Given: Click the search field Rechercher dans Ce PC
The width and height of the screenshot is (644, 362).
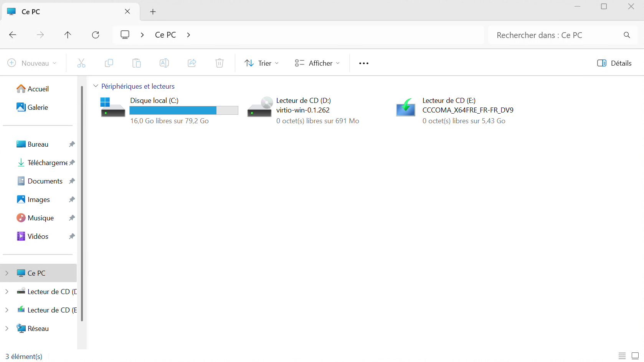Looking at the screenshot, I should (556, 35).
